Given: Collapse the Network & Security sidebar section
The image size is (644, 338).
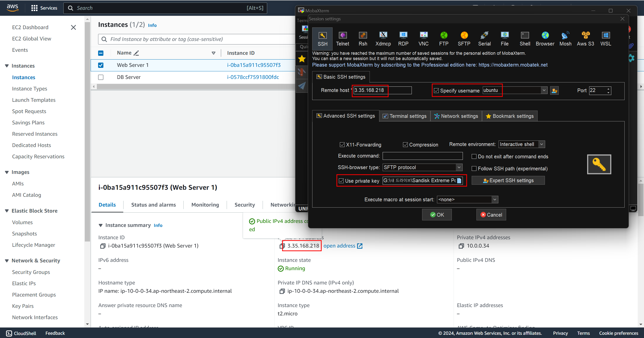Looking at the screenshot, I should click(7, 261).
